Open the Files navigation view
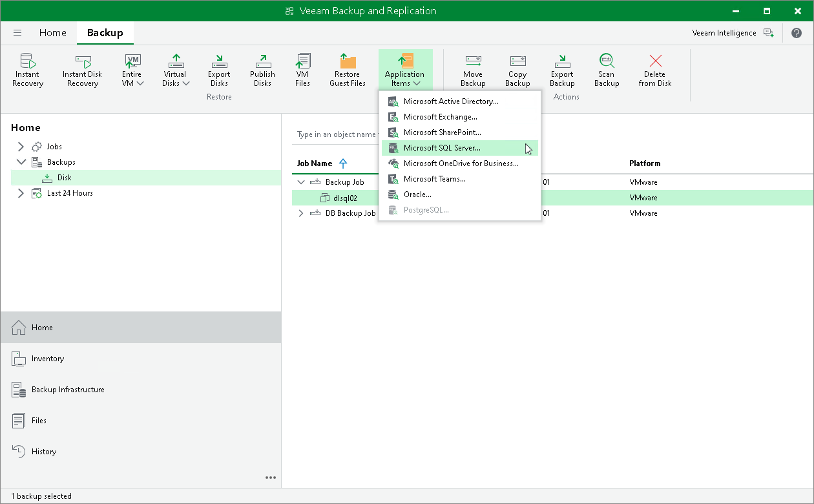Viewport: 814px width, 504px height. (141, 421)
